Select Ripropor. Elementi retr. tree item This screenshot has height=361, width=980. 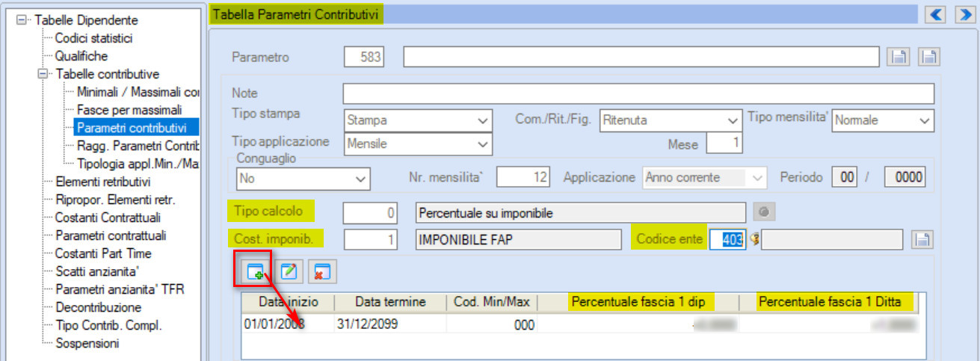[x=114, y=200]
